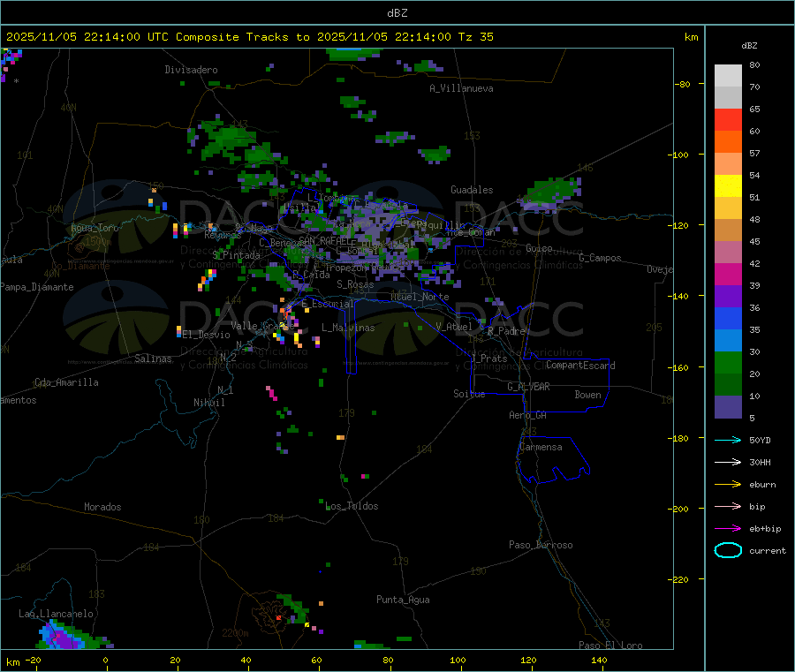
Task: Click the Atuel_Norte map label
Action: pyautogui.click(x=420, y=297)
